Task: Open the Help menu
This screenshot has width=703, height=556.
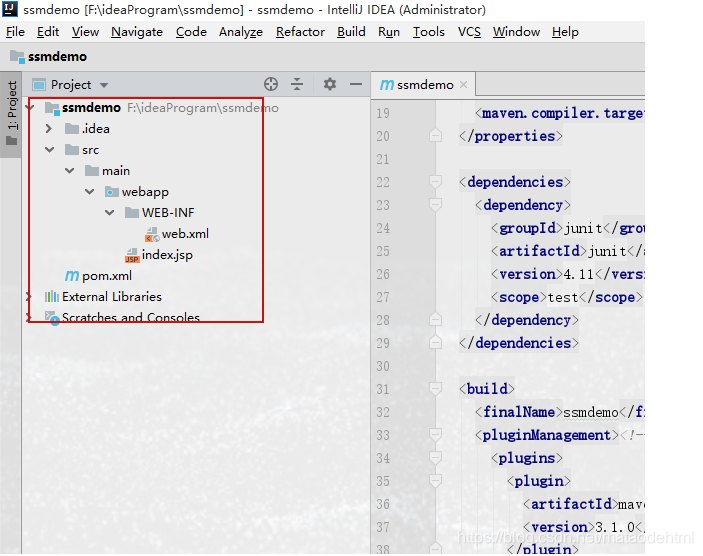Action: coord(565,32)
